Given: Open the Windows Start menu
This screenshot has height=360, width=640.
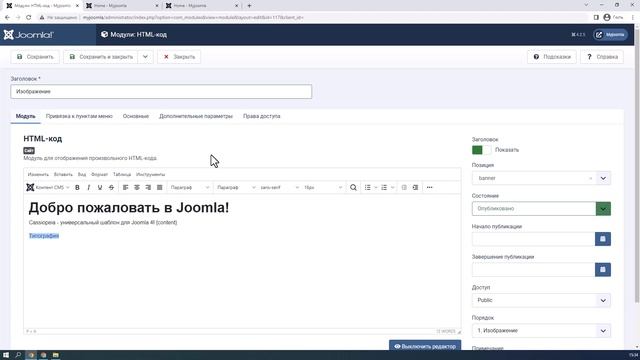Looking at the screenshot, I should point(6,355).
